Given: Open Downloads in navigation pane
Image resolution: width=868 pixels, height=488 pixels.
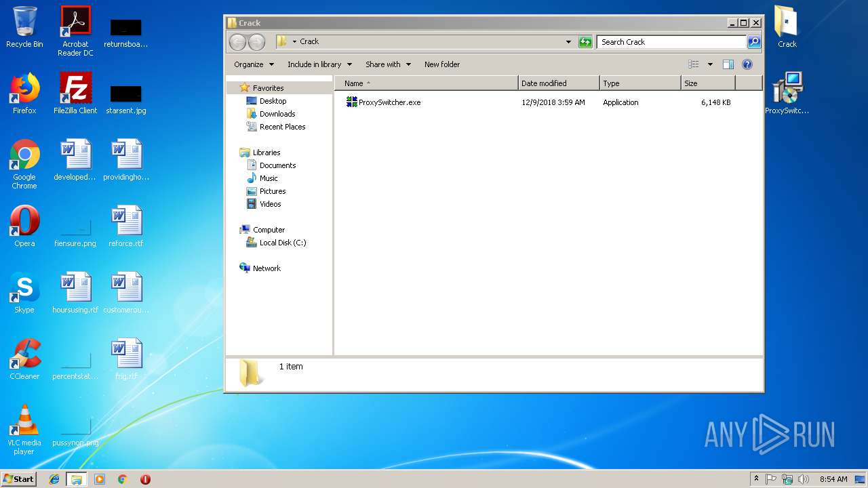Looking at the screenshot, I should [277, 114].
